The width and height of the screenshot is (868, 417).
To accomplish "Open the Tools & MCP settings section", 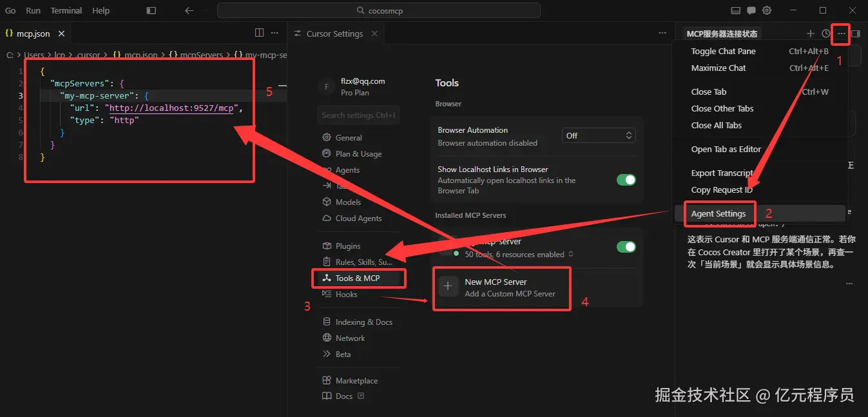I will [x=358, y=278].
